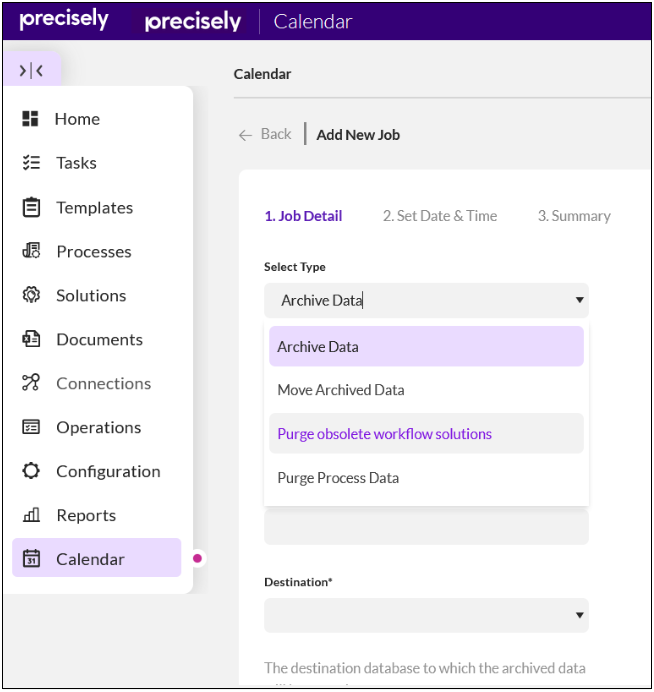
Task: Click the Destination* label
Action: click(x=298, y=582)
